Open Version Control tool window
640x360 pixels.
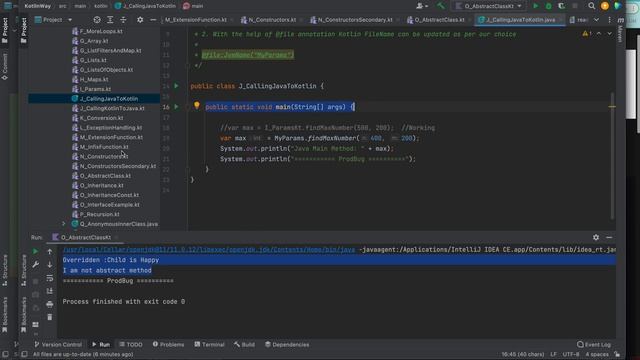(58, 344)
